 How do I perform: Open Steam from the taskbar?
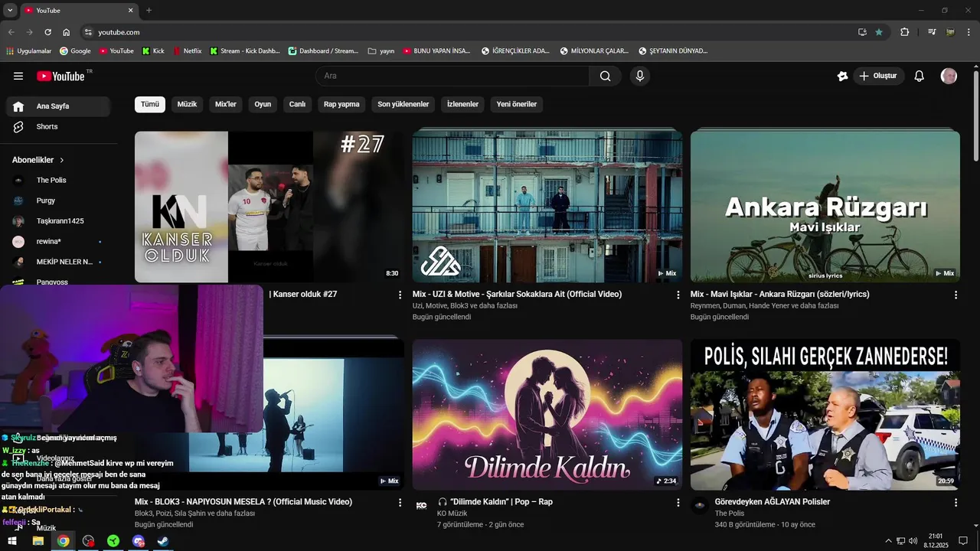[163, 541]
